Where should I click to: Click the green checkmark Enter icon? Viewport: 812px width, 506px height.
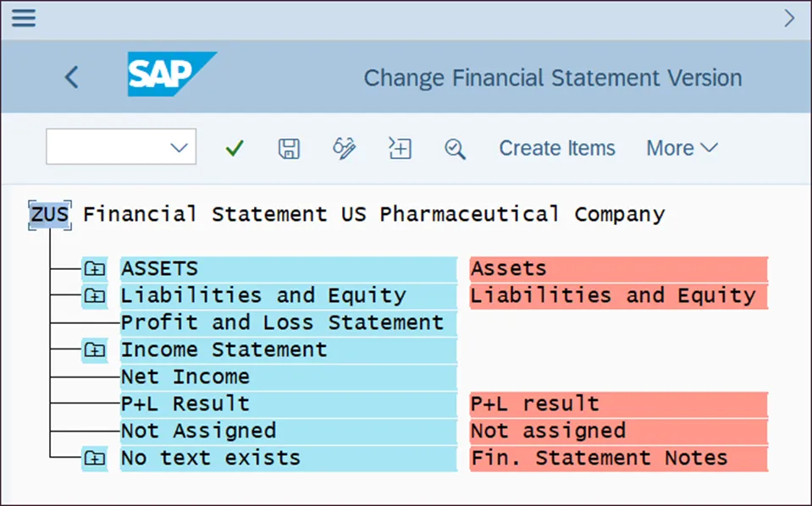[x=235, y=148]
